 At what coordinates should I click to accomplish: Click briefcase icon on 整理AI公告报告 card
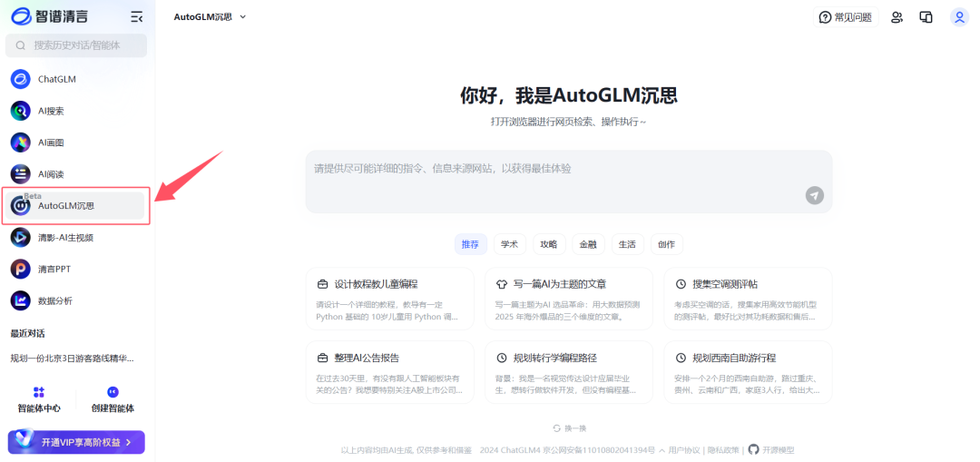(322, 359)
